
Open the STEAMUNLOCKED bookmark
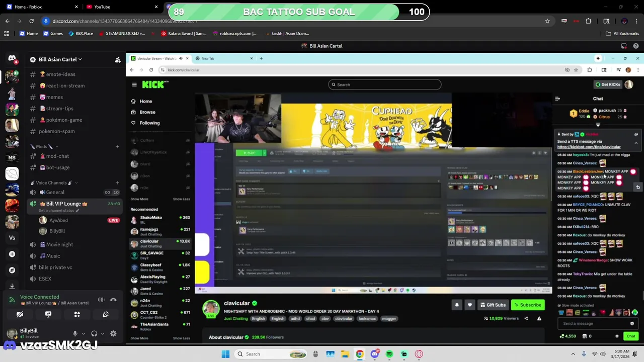(x=121, y=33)
